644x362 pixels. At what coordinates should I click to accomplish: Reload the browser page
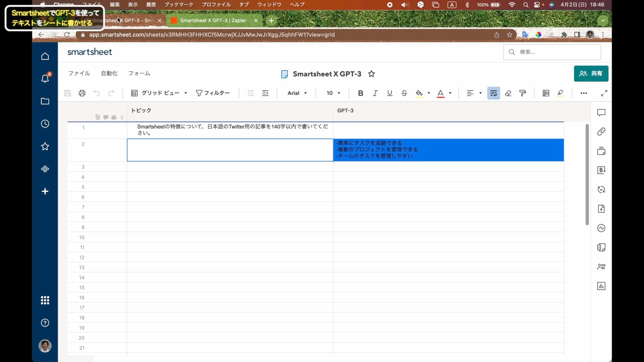(x=67, y=35)
